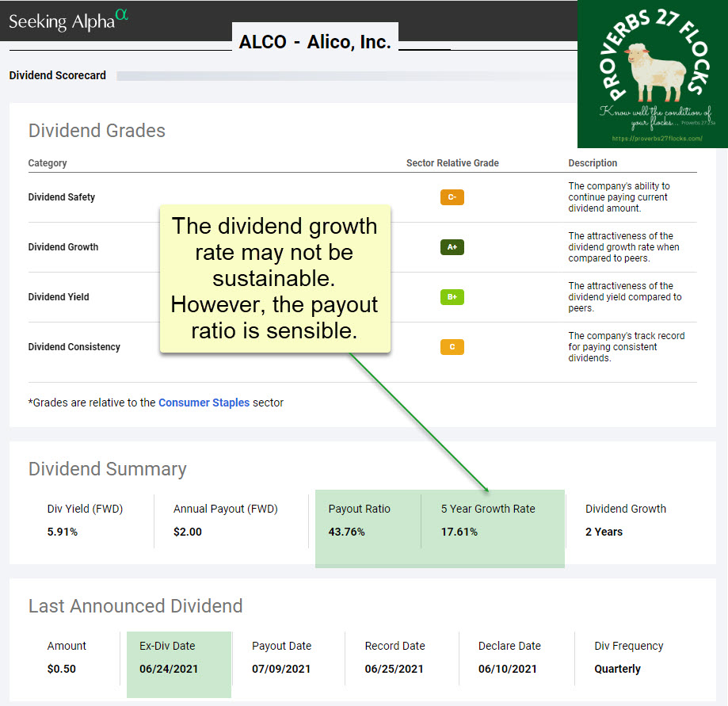Viewport: 728px width, 706px height.
Task: Select the Dividend Scorecard tab
Action: click(57, 76)
